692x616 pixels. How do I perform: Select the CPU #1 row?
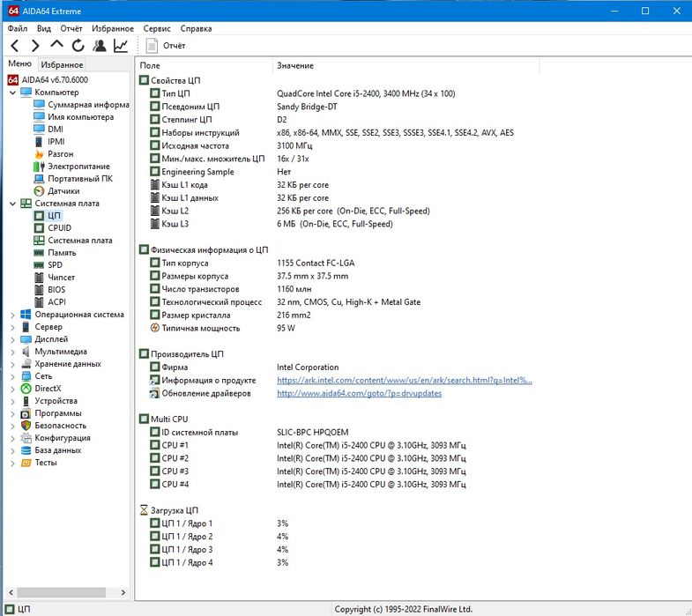pyautogui.click(x=308, y=446)
